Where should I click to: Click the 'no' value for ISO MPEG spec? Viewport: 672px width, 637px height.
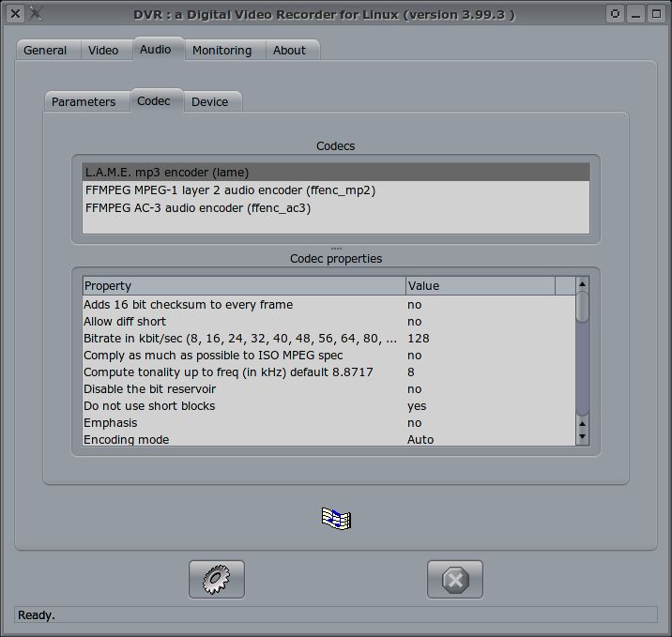tap(415, 356)
